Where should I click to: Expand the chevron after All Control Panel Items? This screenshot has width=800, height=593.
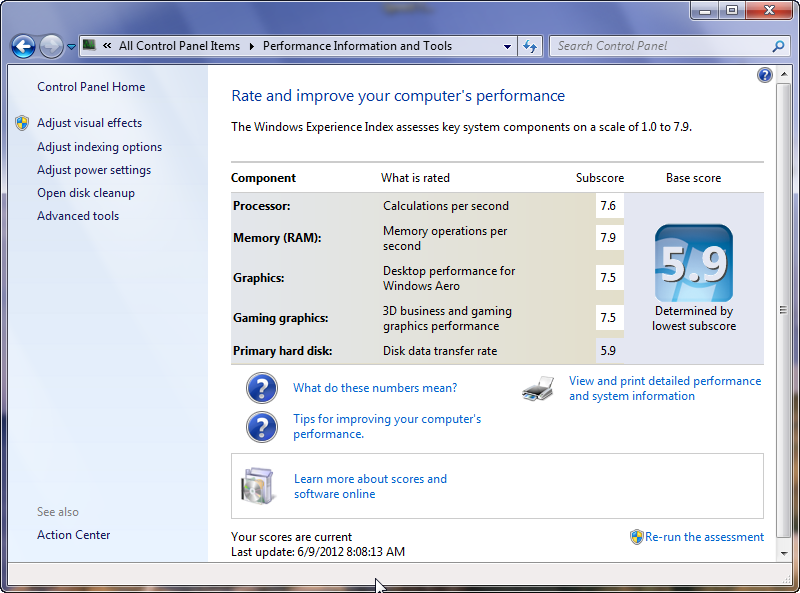click(253, 46)
